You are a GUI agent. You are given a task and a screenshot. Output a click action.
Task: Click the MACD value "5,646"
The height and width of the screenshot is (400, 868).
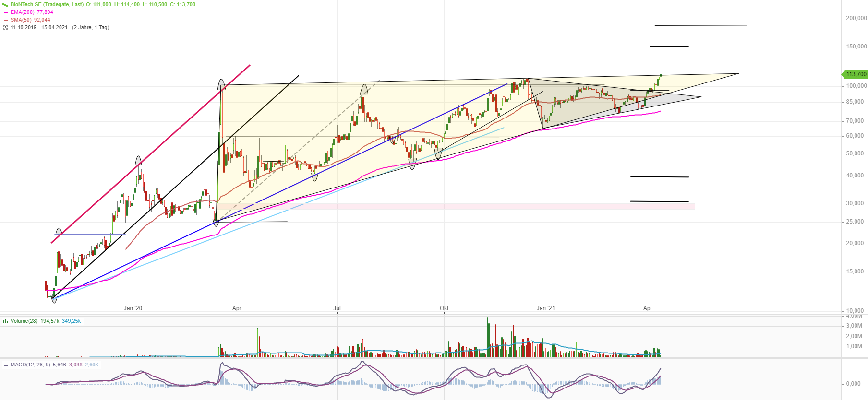[60, 365]
